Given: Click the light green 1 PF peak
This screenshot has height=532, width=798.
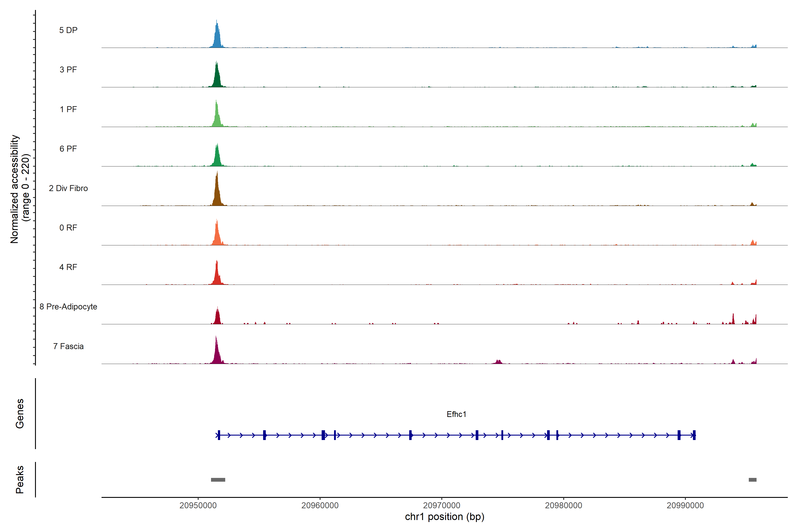Looking at the screenshot, I should tap(217, 117).
